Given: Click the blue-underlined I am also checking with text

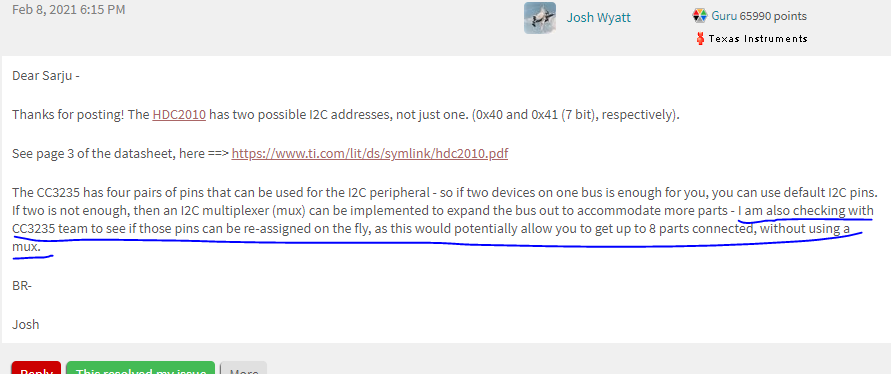Looking at the screenshot, I should [806, 211].
